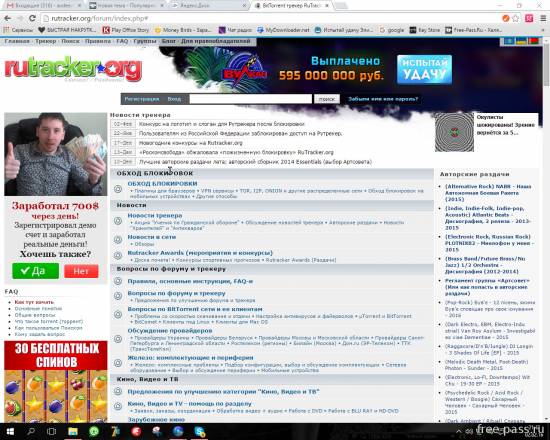Open the Главная menu item
The image size is (550, 440).
(x=17, y=41)
